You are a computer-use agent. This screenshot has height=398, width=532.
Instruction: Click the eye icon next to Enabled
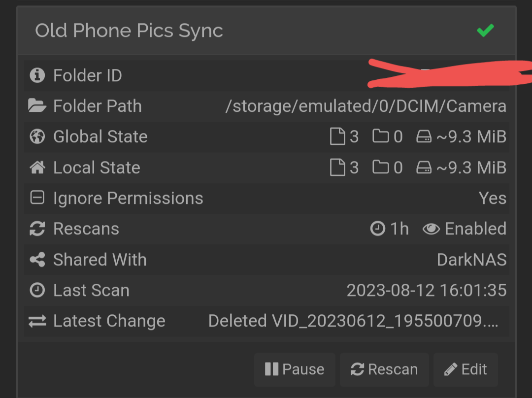click(x=431, y=229)
